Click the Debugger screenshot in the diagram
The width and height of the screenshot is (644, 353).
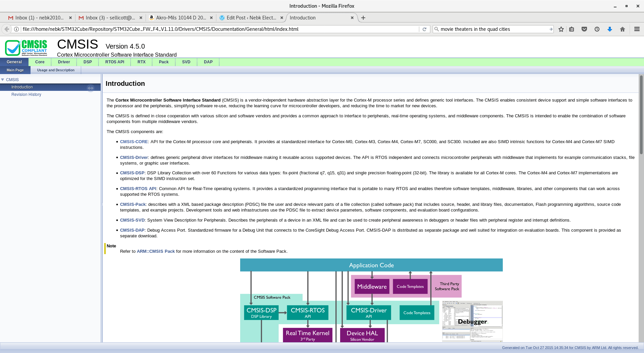[472, 321]
